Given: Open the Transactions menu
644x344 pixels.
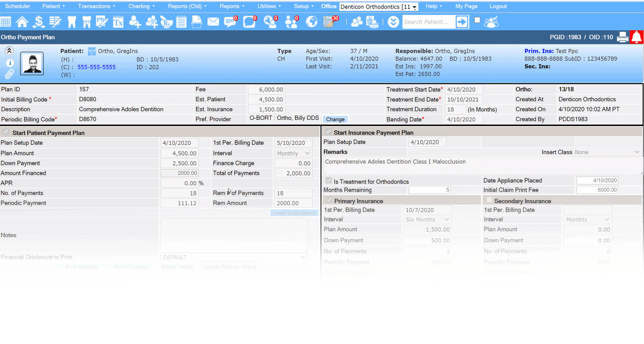Looking at the screenshot, I should (x=94, y=6).
